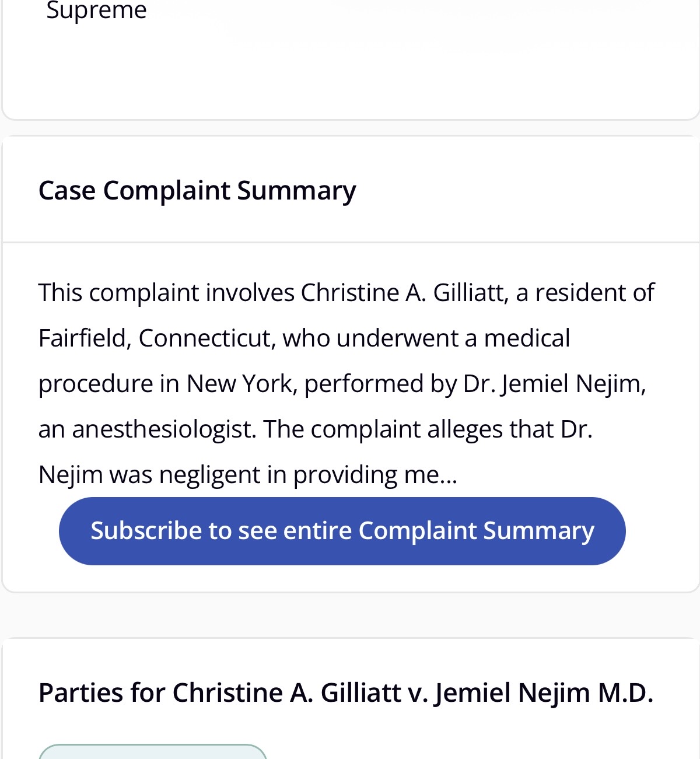Click 'performed by' in the summary text
The height and width of the screenshot is (759, 700).
point(380,384)
